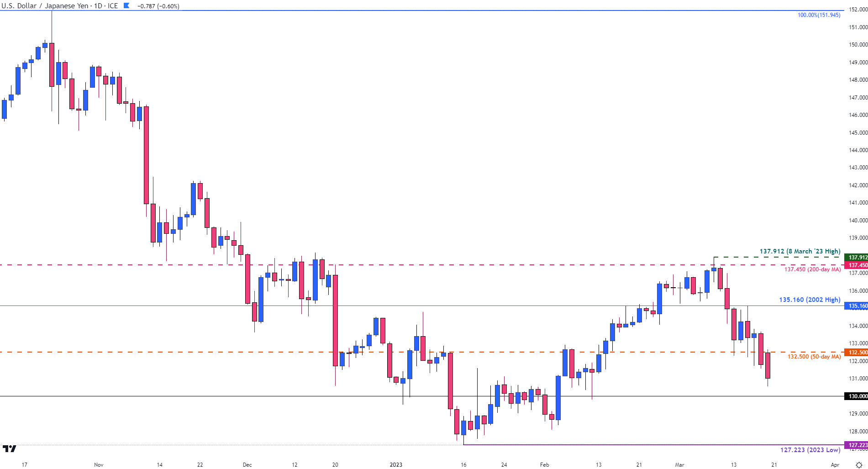The height and width of the screenshot is (469, 868).
Task: Click the 137.912 (8 March '23 High) label
Action: coord(800,251)
